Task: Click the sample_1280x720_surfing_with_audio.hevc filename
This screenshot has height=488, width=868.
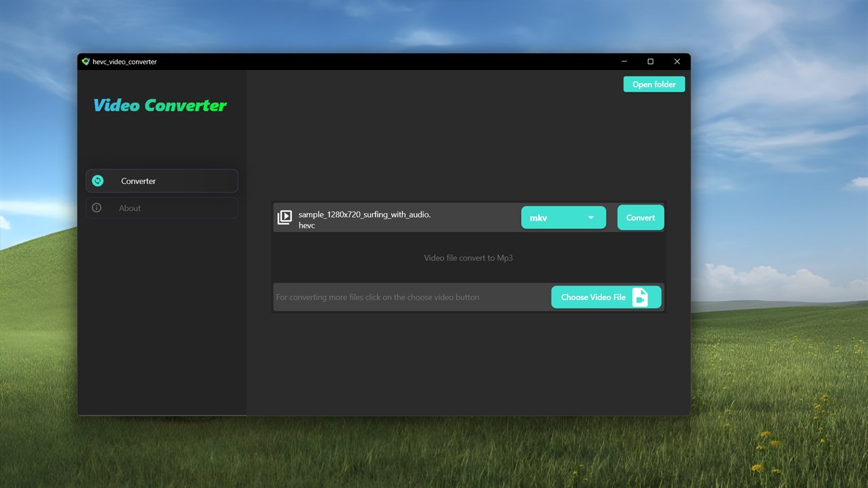Action: (364, 220)
